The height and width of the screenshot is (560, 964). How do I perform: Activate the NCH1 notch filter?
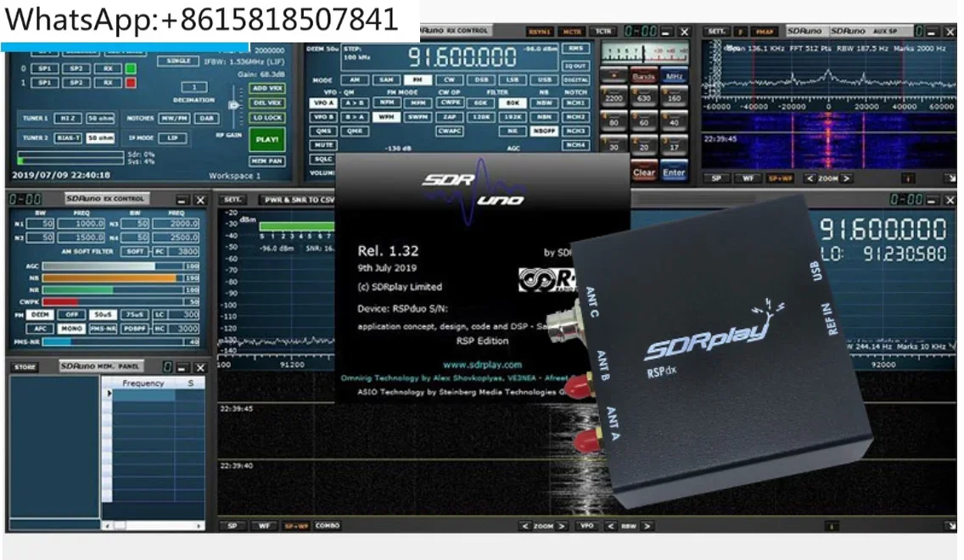pos(576,103)
